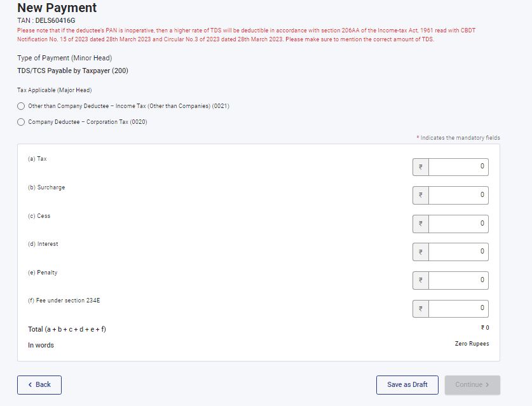Click the Total amount value
This screenshot has height=406, width=532.
(484, 328)
